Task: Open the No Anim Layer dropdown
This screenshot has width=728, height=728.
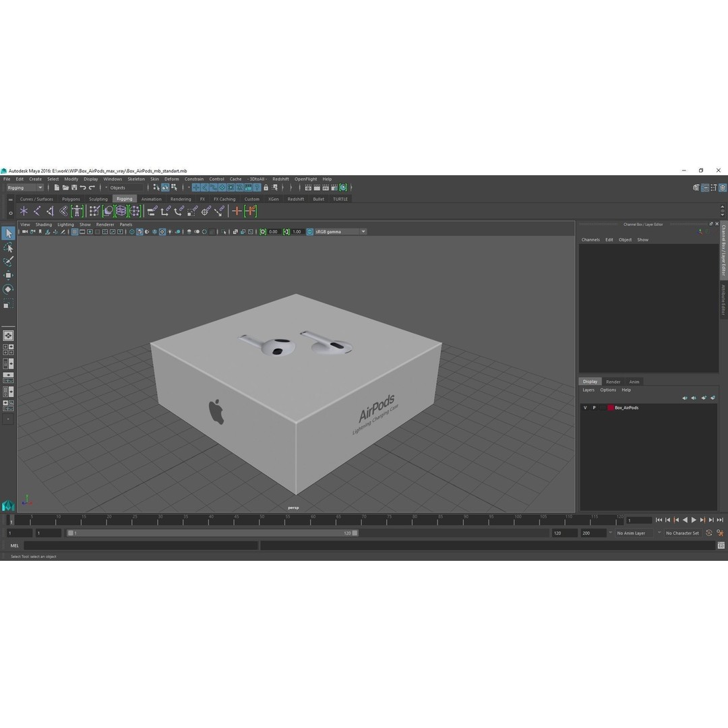Action: coord(634,533)
